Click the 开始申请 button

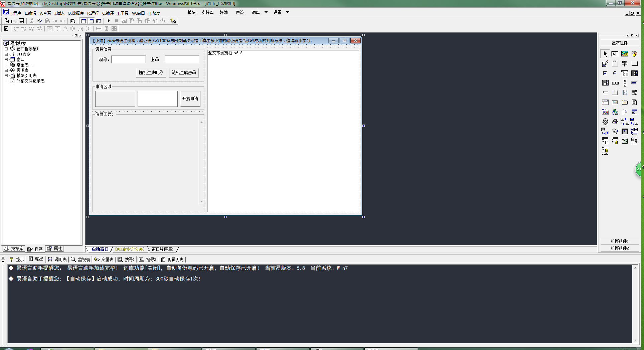coord(190,99)
